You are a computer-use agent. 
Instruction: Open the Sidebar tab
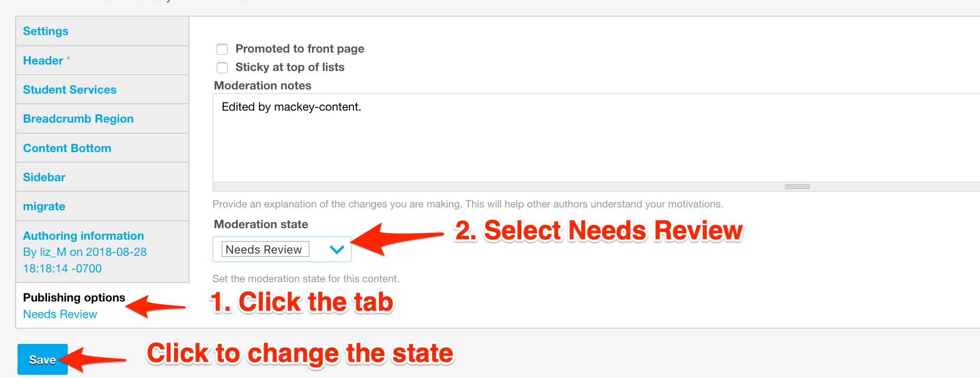click(44, 177)
